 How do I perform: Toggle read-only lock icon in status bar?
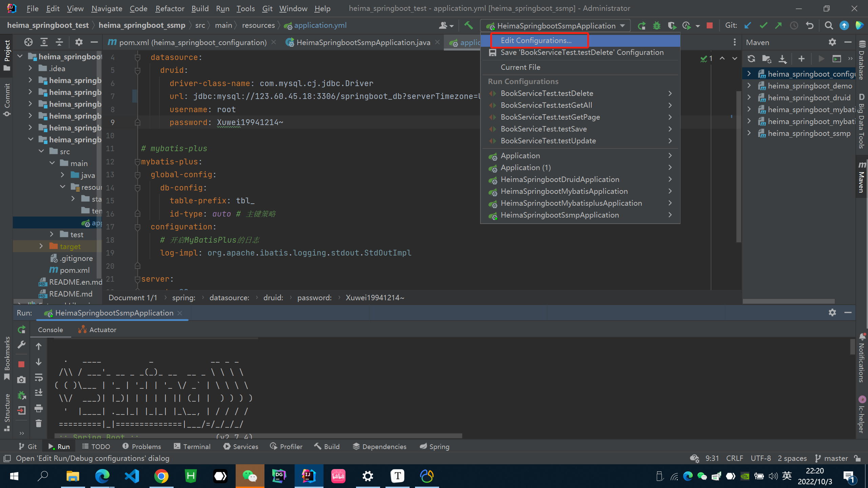858,458
